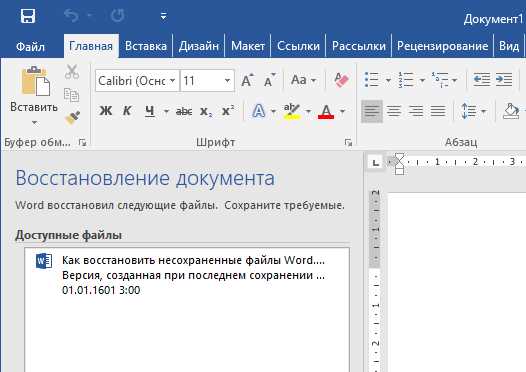
Task: Click the Shading paint bucket icon
Action: pyautogui.click(x=511, y=111)
